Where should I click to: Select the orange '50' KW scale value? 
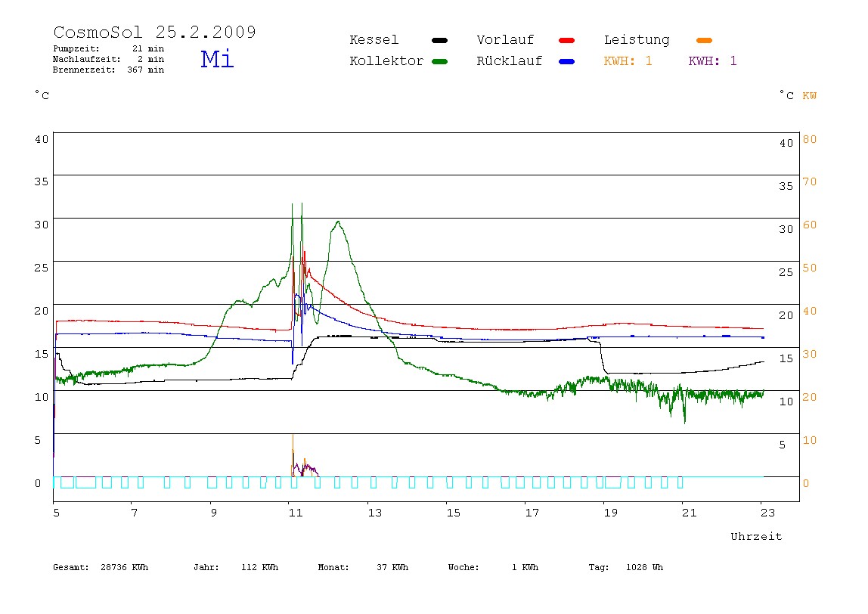[x=809, y=268]
